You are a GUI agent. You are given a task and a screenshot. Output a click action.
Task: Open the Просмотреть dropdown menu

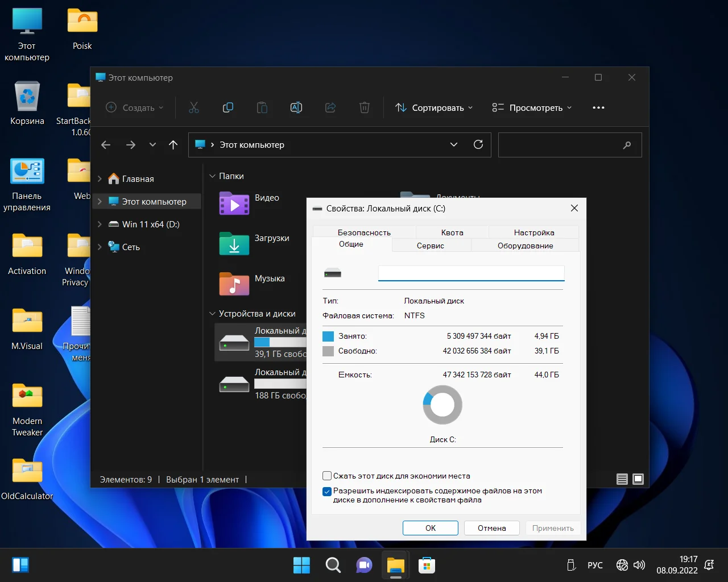click(x=532, y=107)
